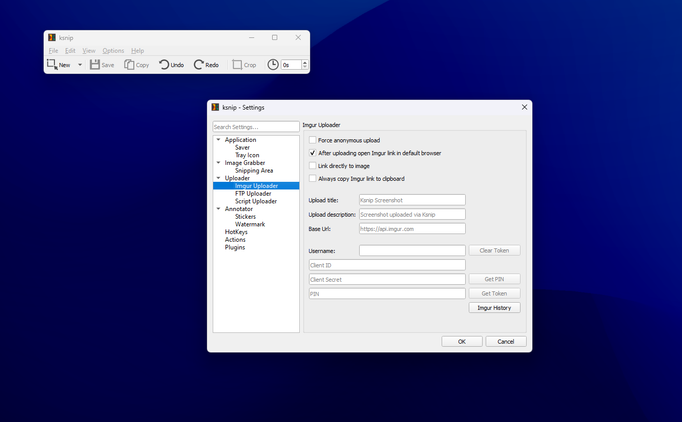The height and width of the screenshot is (422, 682).
Task: Enable Link directly to image checkbox
Action: (312, 166)
